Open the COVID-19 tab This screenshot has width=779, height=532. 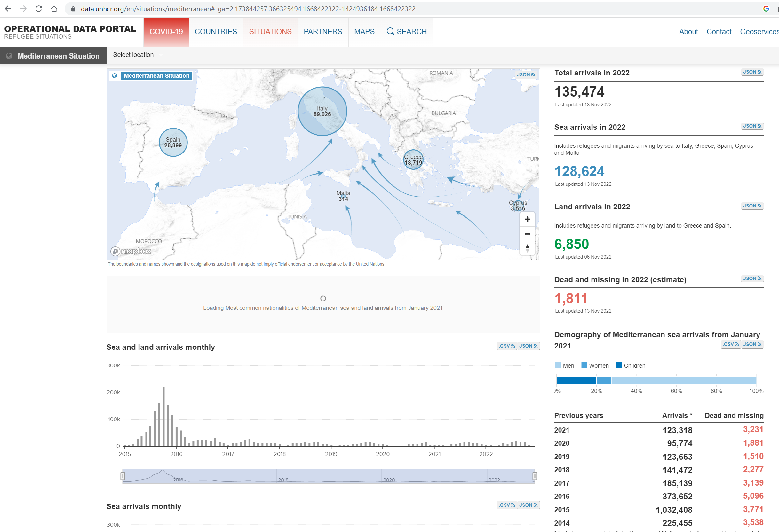click(x=166, y=32)
